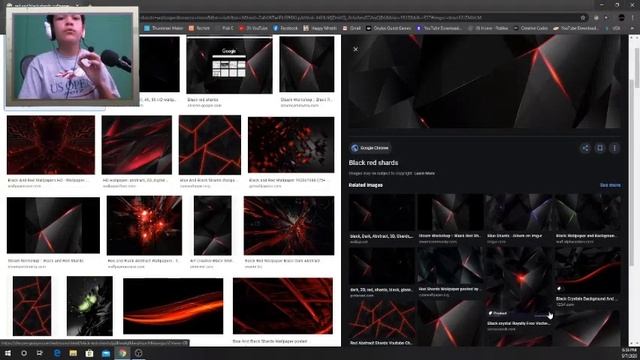Launch Microsoft Edge from taskbar
This screenshot has width=640, height=360.
57,353
